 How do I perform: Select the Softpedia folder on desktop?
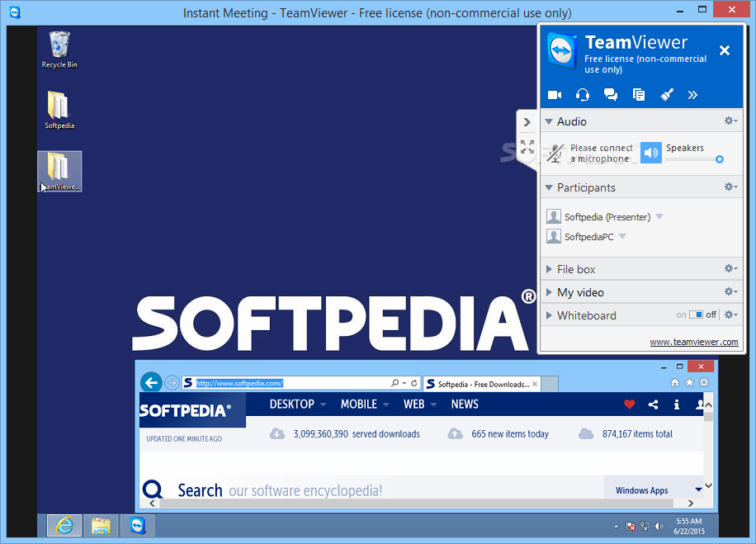(x=59, y=111)
